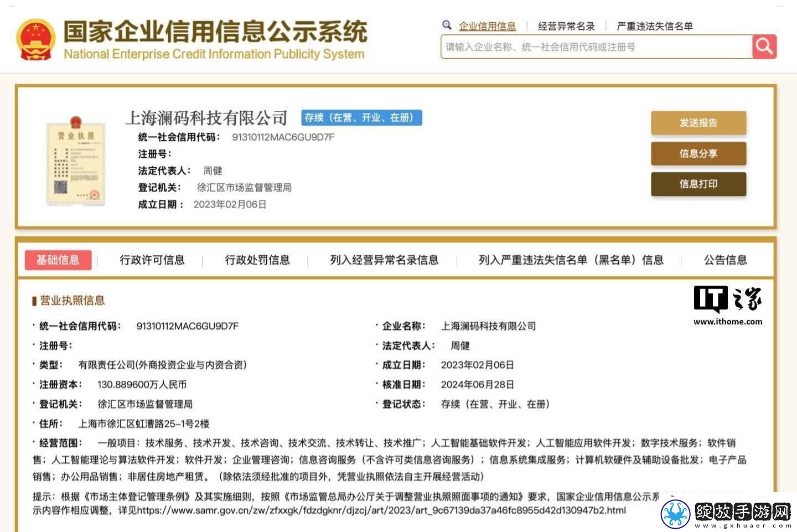
Task: Click the 企业名称 value in license details
Action: (x=488, y=326)
